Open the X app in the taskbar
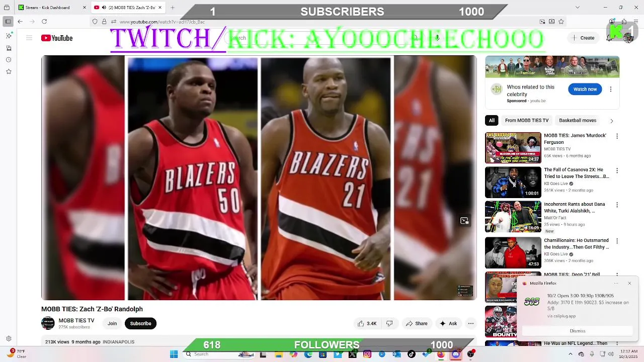 [352, 354]
